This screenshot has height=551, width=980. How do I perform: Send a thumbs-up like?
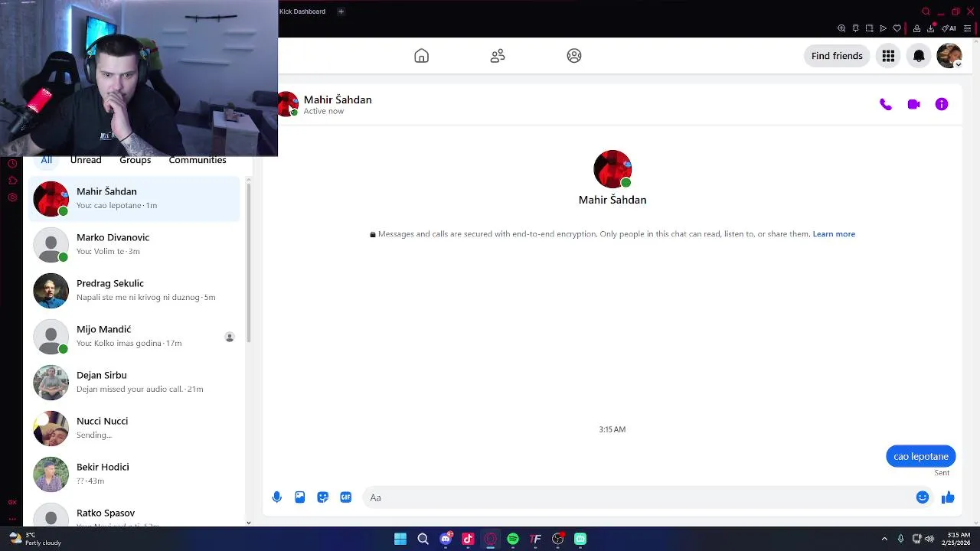(948, 497)
